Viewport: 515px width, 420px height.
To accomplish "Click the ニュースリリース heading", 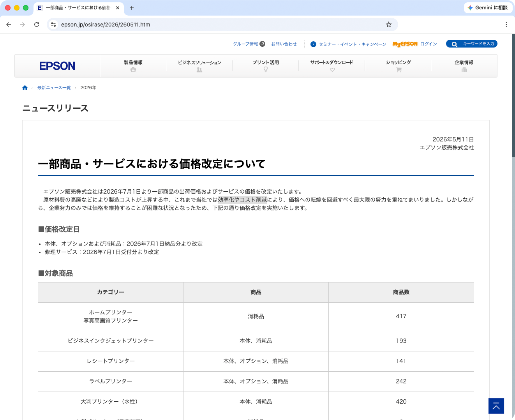I will click(x=55, y=108).
